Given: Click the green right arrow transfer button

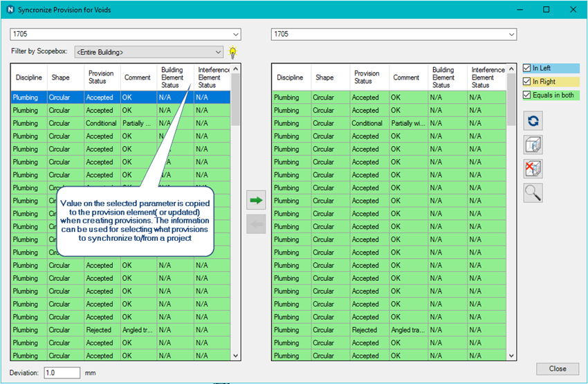Looking at the screenshot, I should point(257,201).
